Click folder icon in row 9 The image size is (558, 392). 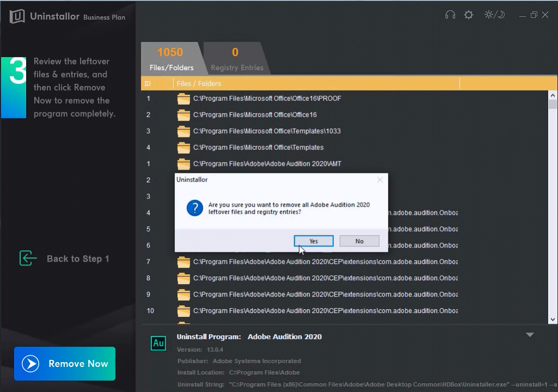[x=184, y=294]
